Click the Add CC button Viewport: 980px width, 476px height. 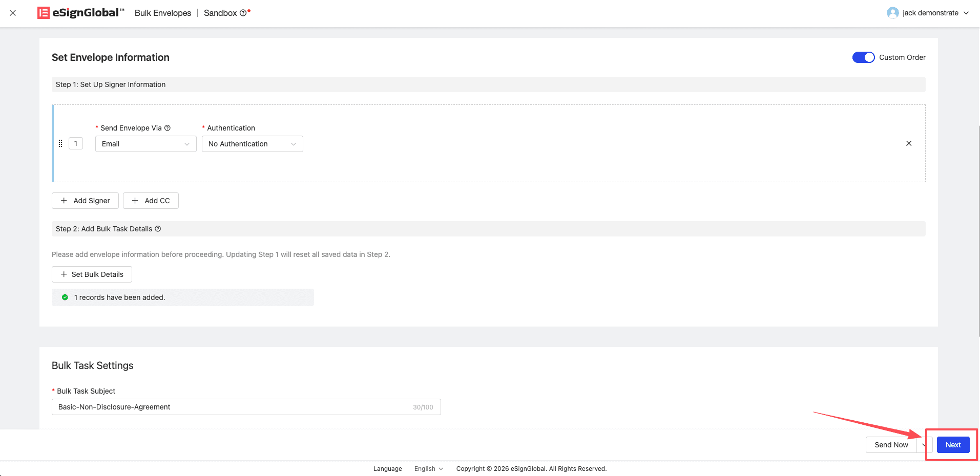coord(151,201)
